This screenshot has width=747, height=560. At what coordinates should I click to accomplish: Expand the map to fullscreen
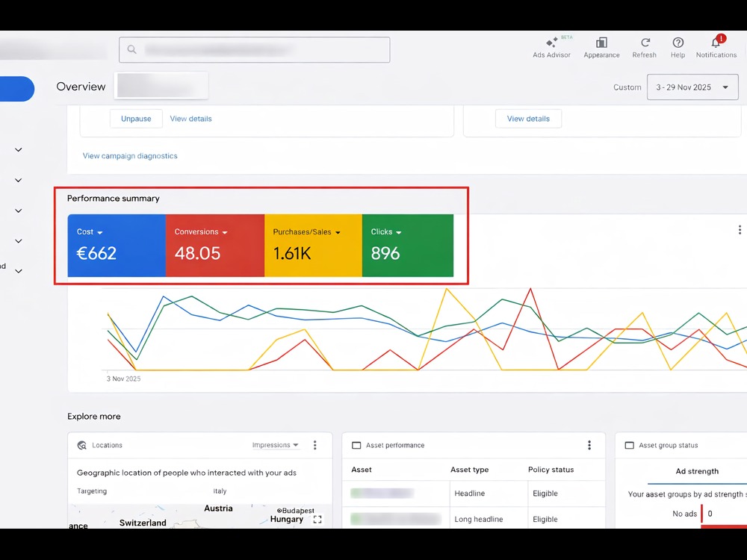coord(317,520)
